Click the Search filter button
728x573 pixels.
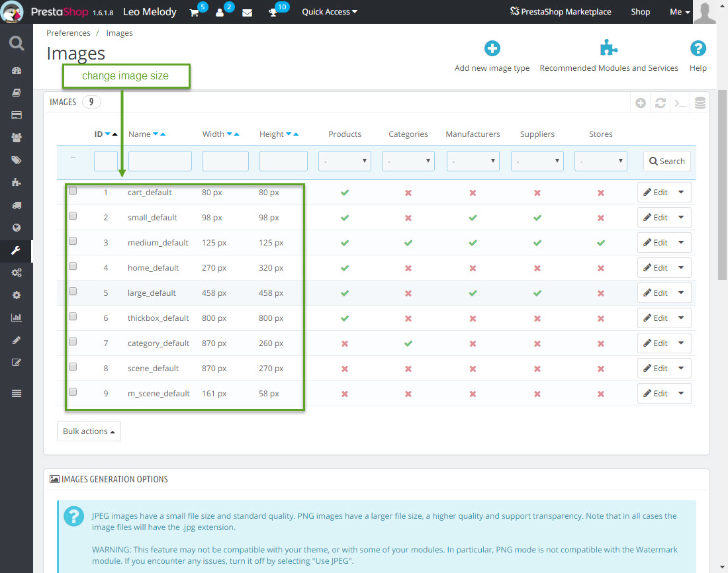(666, 161)
